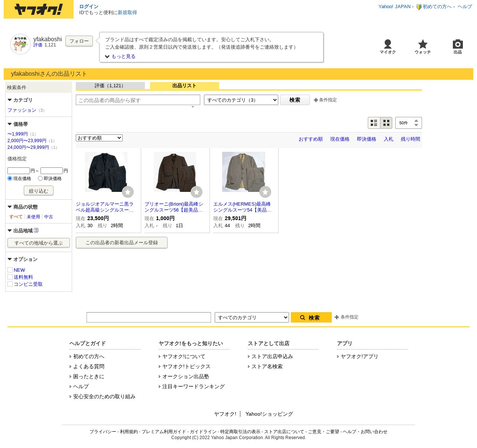This screenshot has width=477, height=448.
Task: Open the おすすめ順 sort dropdown
Action: click(x=99, y=138)
